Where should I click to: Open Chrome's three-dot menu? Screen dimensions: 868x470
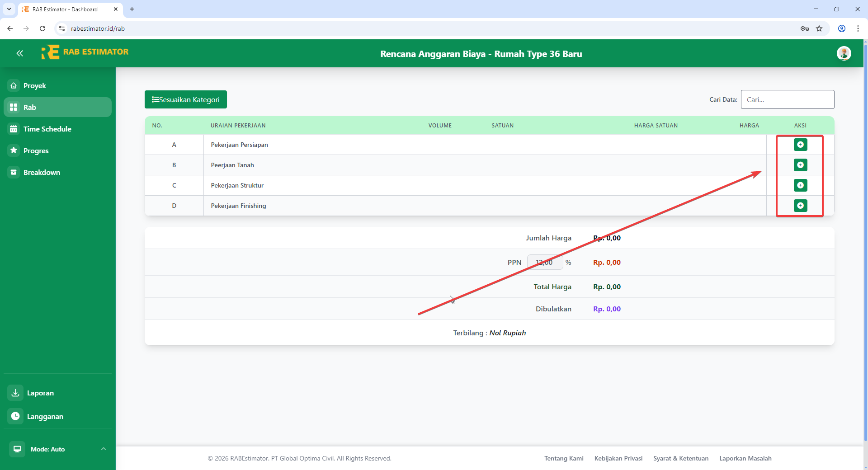pyautogui.click(x=858, y=28)
